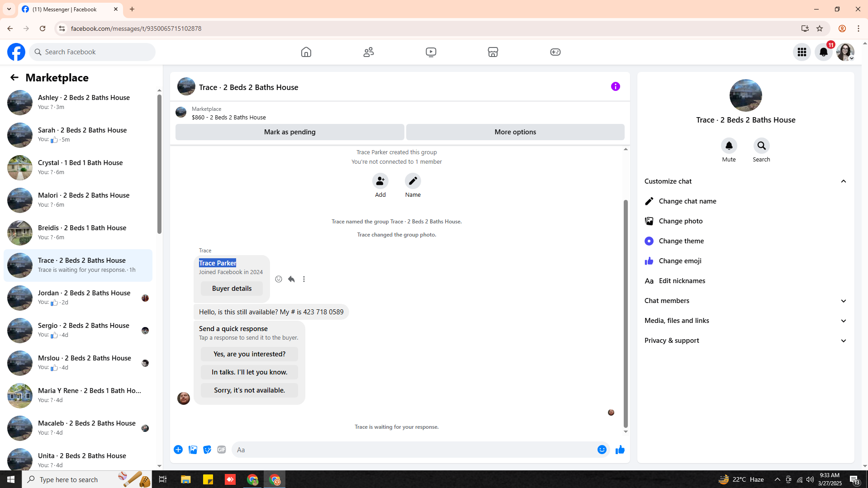Click the $860 listing thumbnail

coord(181,112)
